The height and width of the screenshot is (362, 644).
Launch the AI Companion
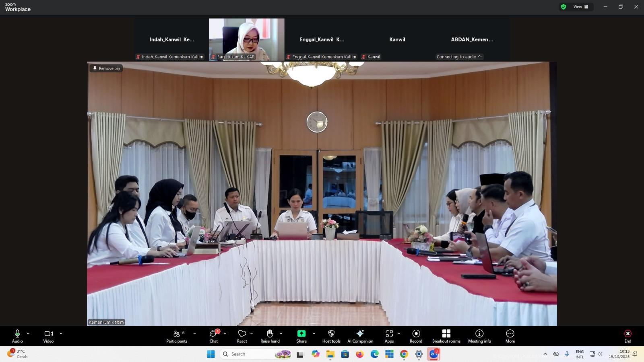[360, 336]
